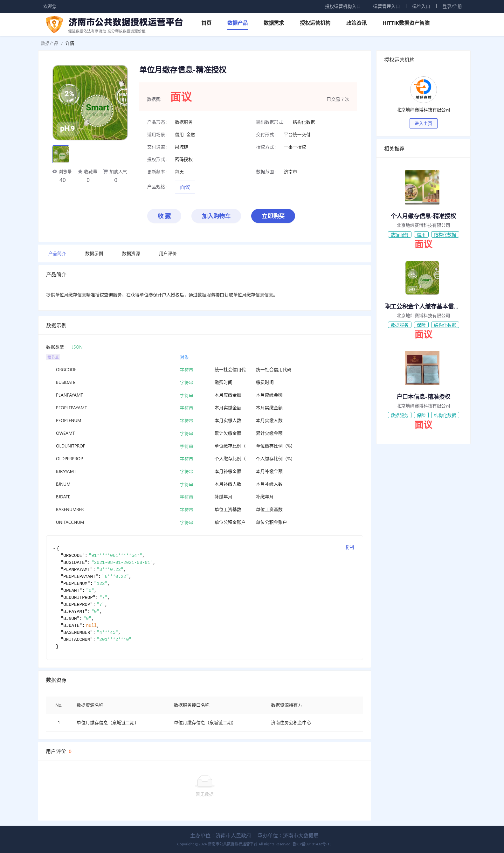Viewport: 504px width, 853px height.
Task: Click the PLANPAYAMT field row
Action: click(x=204, y=395)
